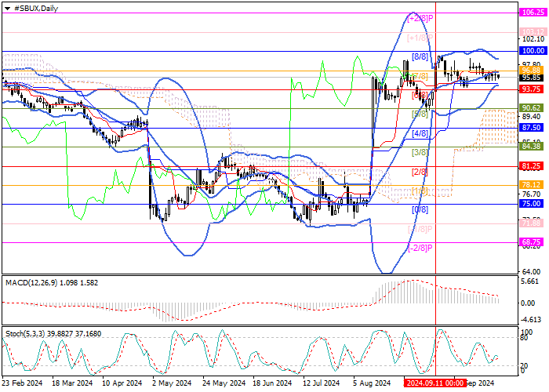Click the 81.25 red price label
Image resolution: width=549 pixels, height=392 pixels.
pos(532,166)
